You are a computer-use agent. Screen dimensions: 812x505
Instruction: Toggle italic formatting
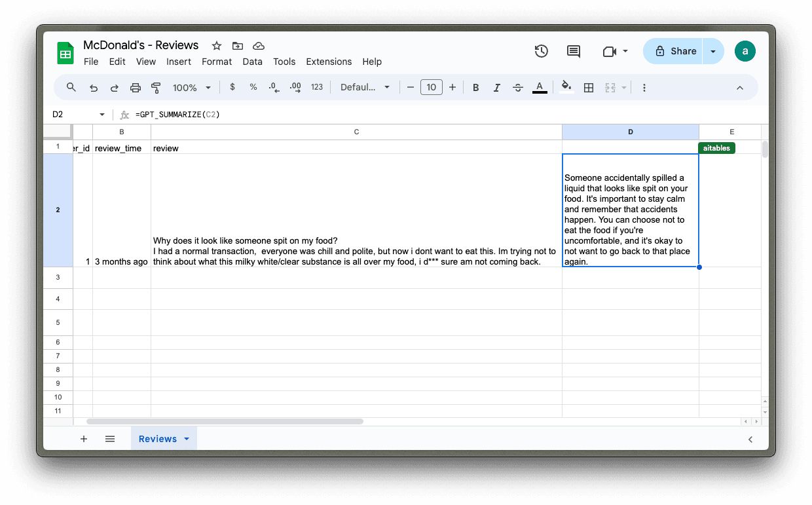tap(497, 88)
